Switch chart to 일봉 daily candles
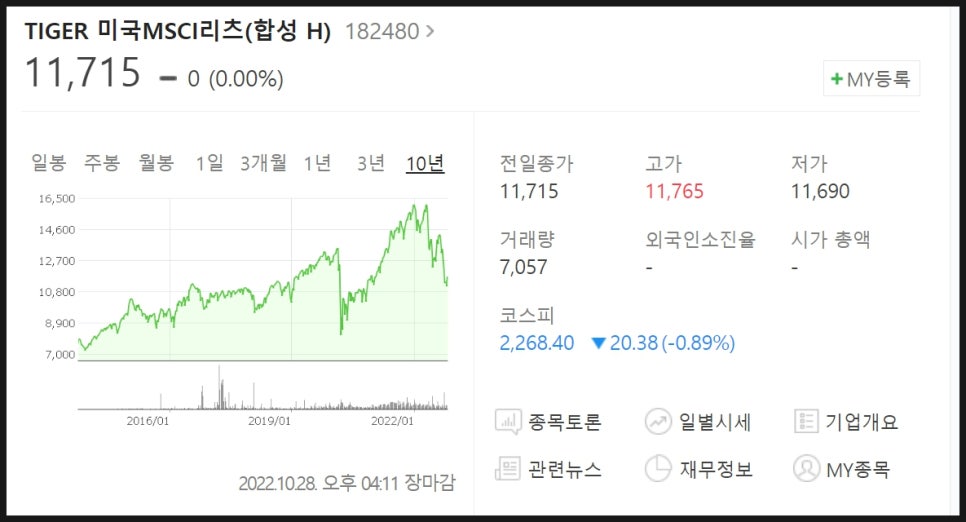 pos(49,163)
